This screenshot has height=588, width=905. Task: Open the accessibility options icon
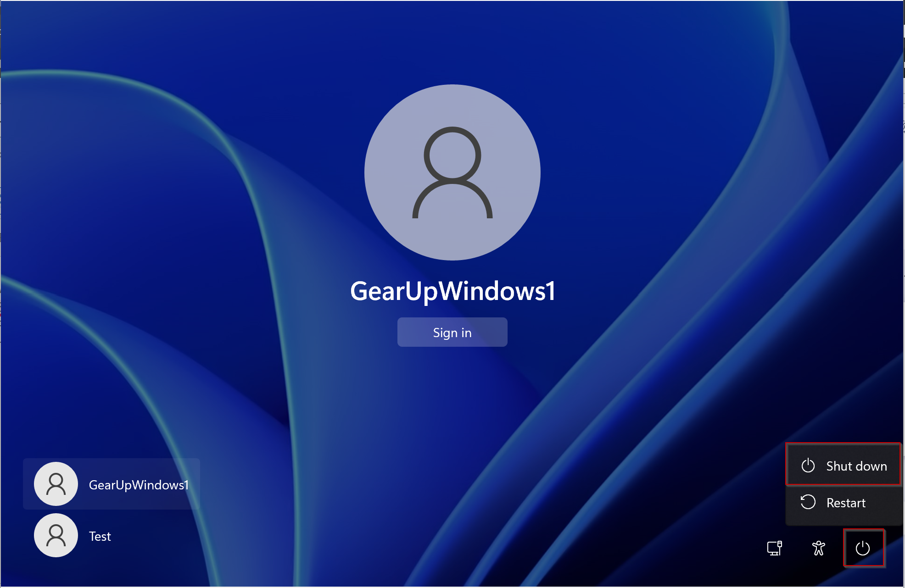tap(818, 548)
